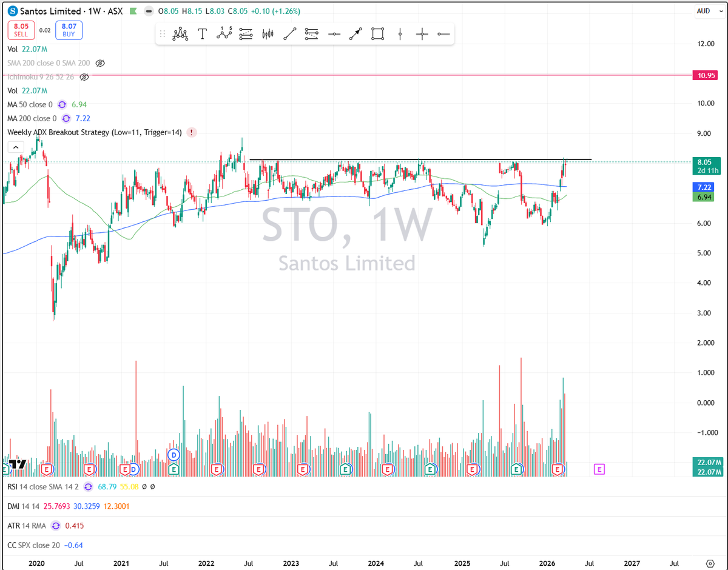The height and width of the screenshot is (570, 728).
Task: Click the Santos S logo icon
Action: point(12,11)
